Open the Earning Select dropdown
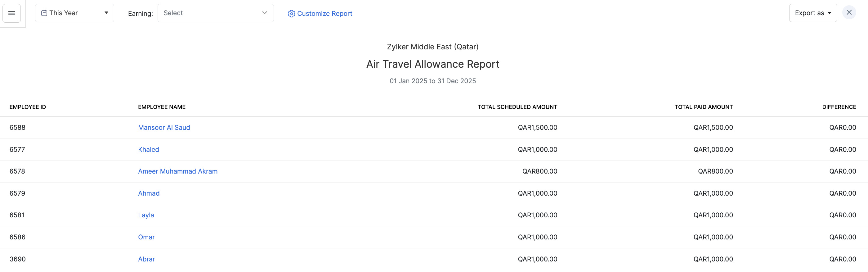Image resolution: width=868 pixels, height=272 pixels. point(216,13)
